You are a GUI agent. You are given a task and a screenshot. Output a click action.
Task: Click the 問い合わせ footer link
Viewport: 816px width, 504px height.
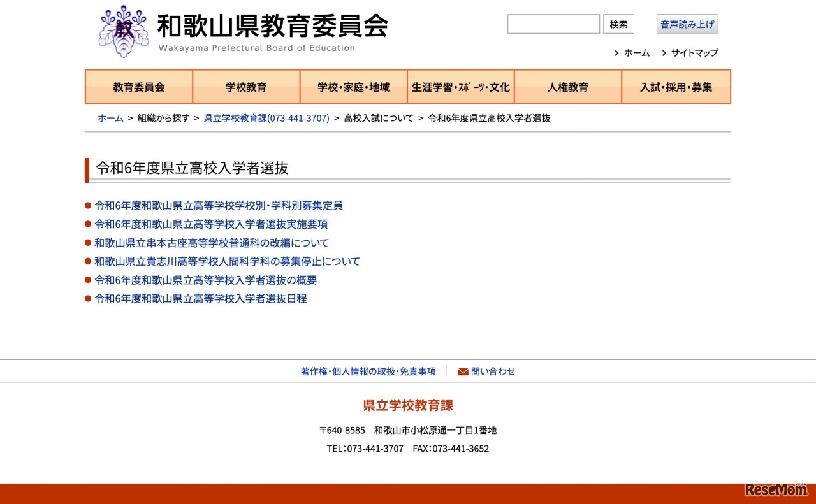tap(493, 371)
